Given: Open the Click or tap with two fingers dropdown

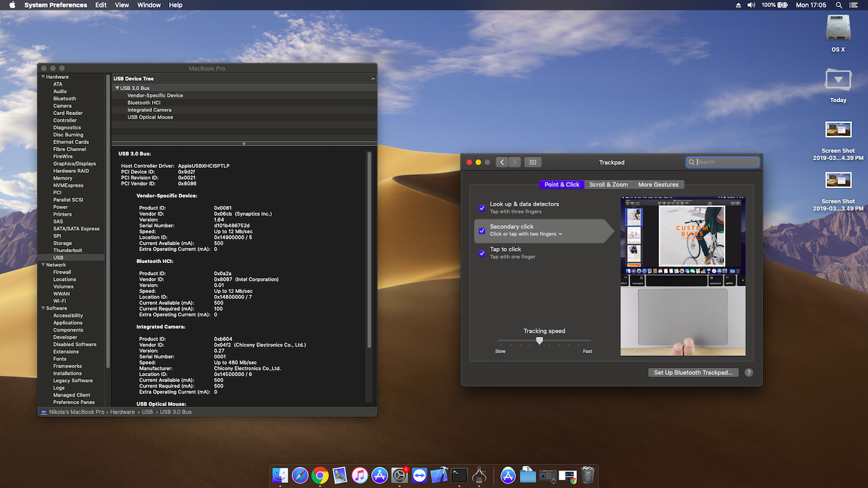Looking at the screenshot, I should (x=559, y=234).
